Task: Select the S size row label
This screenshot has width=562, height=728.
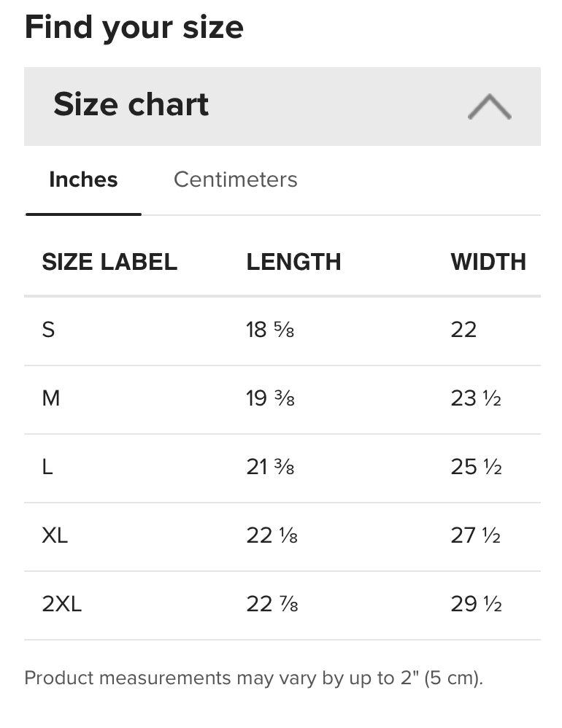Action: pos(48,330)
